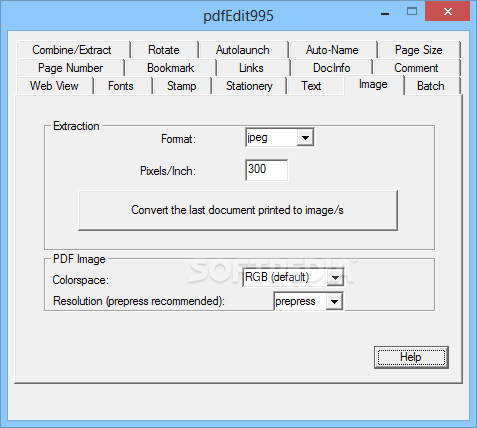This screenshot has height=428, width=477.
Task: Maximize the pdfEdit995 window
Action: [x=412, y=12]
